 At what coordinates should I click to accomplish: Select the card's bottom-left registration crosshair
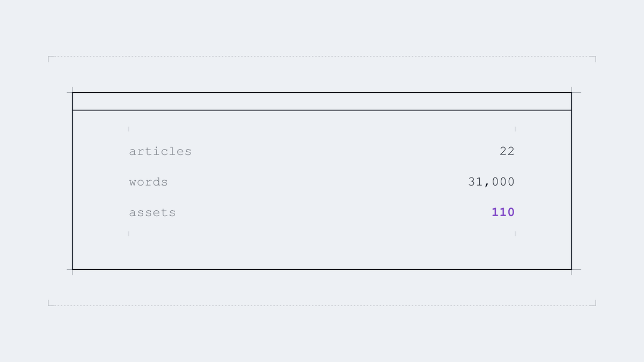(x=72, y=269)
